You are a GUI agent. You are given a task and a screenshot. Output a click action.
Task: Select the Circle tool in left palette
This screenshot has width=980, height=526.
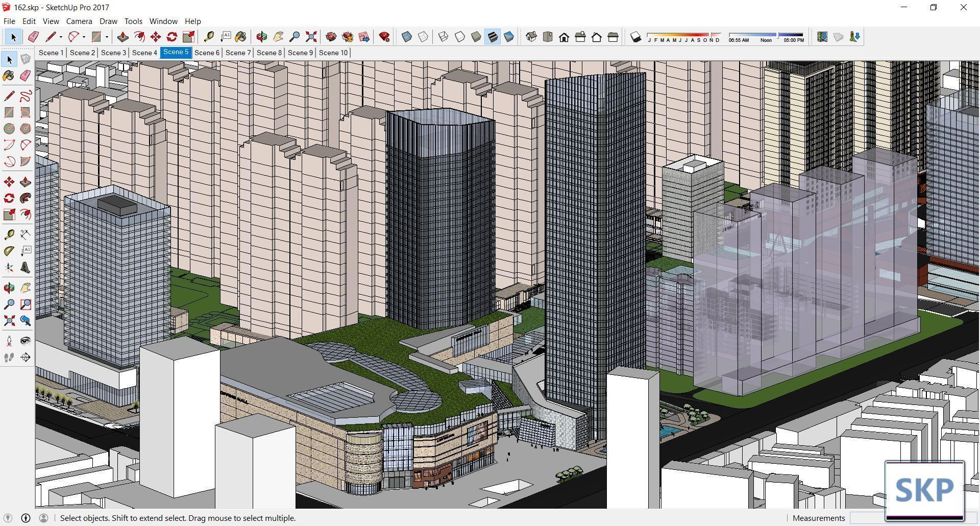click(9, 129)
